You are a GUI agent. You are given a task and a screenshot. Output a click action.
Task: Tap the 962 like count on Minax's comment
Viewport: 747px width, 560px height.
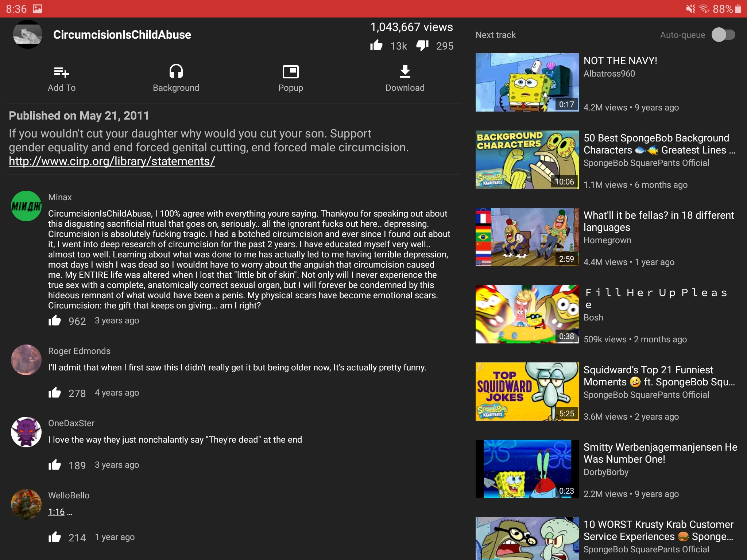point(77,321)
